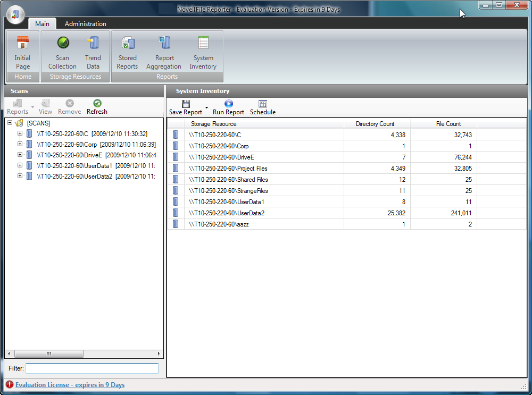The image size is (532, 395).
Task: Click the volume icon of scan UserData1
Action: click(x=29, y=165)
